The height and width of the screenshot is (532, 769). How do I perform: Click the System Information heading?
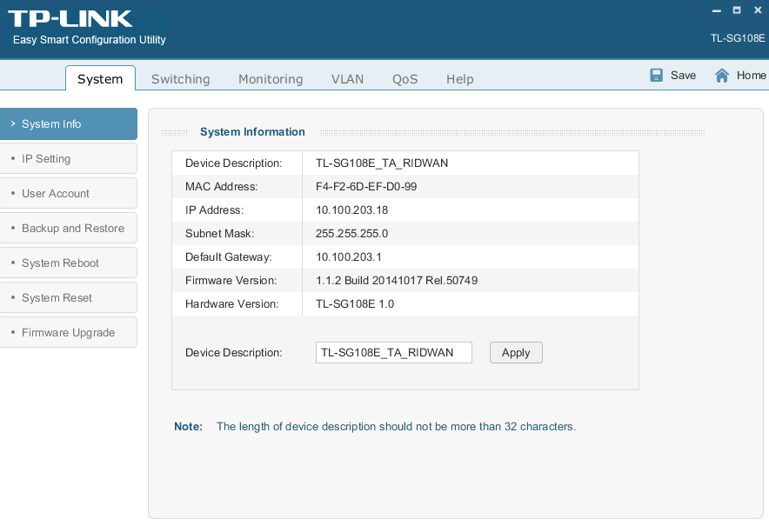(x=252, y=132)
